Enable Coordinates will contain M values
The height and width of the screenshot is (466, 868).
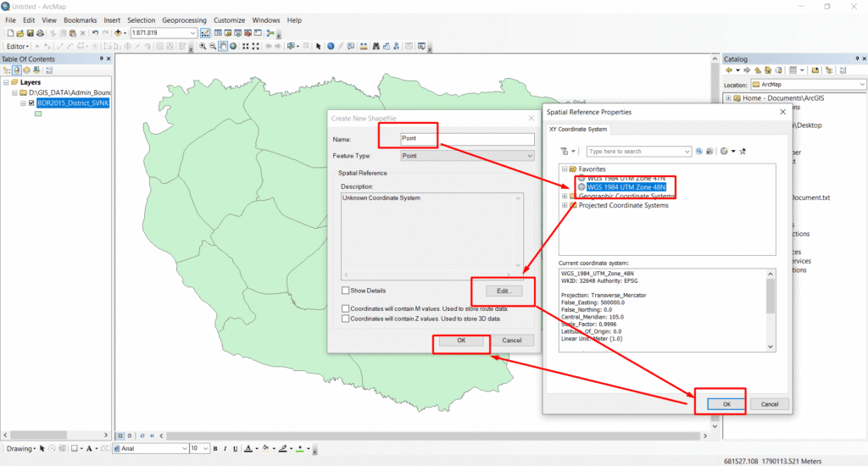point(346,308)
